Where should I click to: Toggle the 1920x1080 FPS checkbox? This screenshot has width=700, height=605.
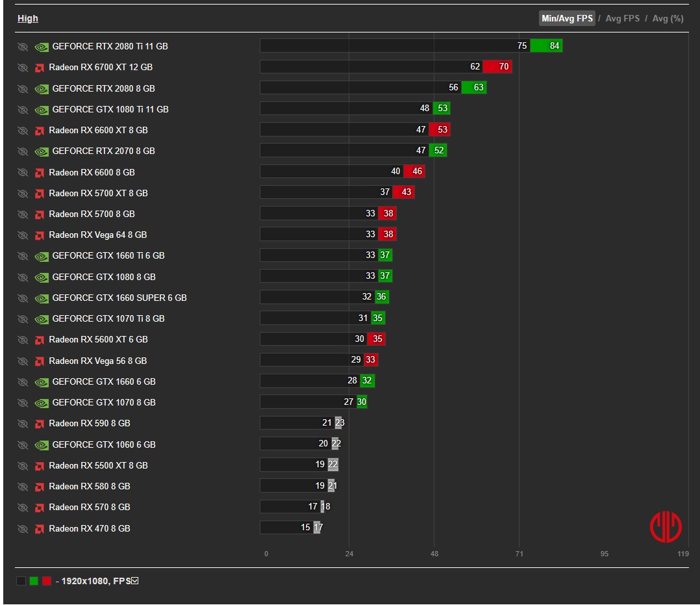click(135, 581)
